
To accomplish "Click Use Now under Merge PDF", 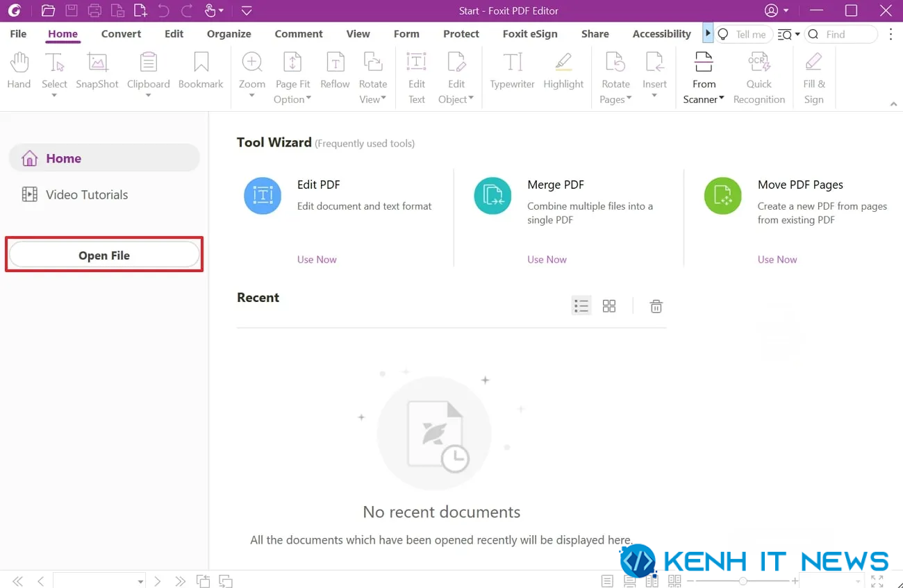I will coord(547,259).
